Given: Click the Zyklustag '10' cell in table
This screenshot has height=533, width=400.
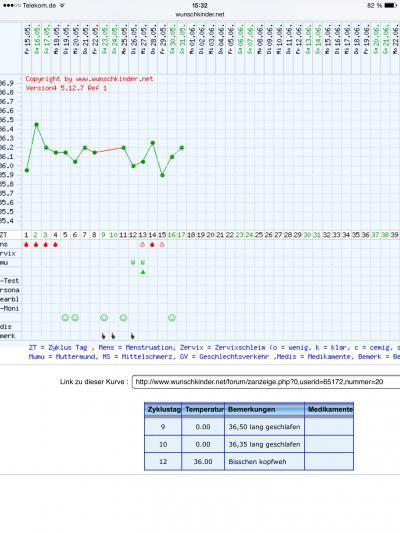Looking at the screenshot, I should tap(163, 444).
